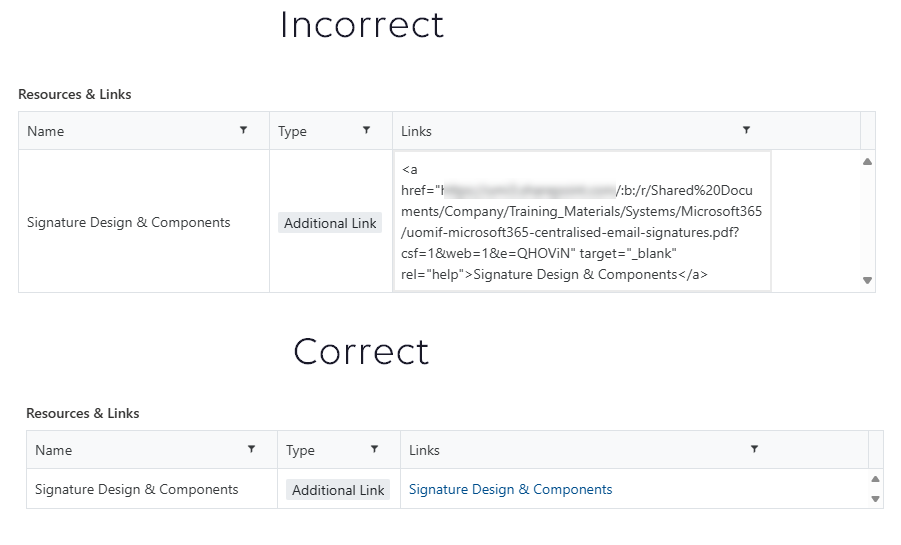Open Name column filter in Correct table
Image resolution: width=901 pixels, height=545 pixels.
251,449
